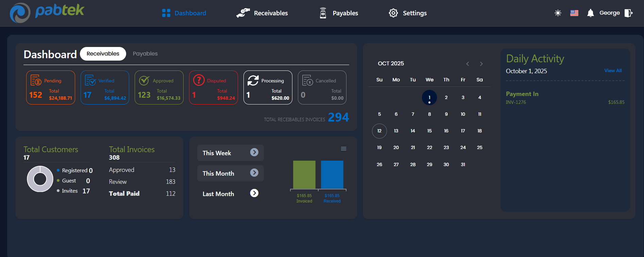Image resolution: width=644 pixels, height=257 pixels.
Task: Open the Dashboard nav item
Action: [x=184, y=13]
